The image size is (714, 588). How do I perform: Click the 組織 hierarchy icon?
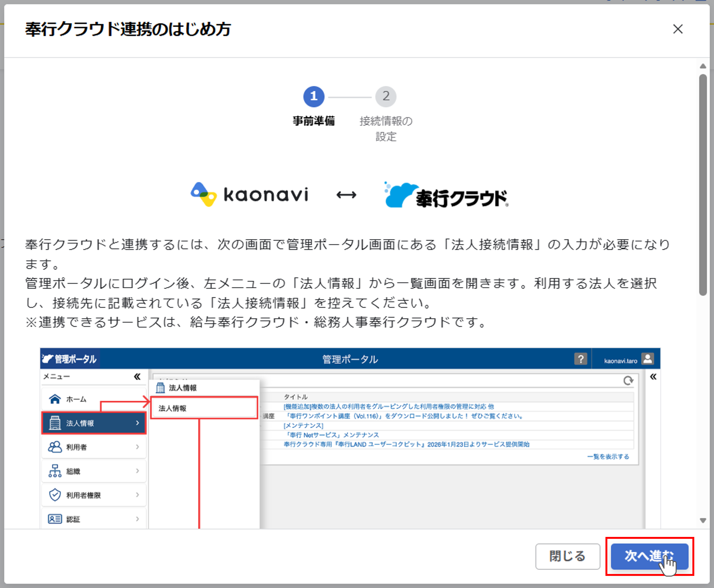click(x=55, y=471)
